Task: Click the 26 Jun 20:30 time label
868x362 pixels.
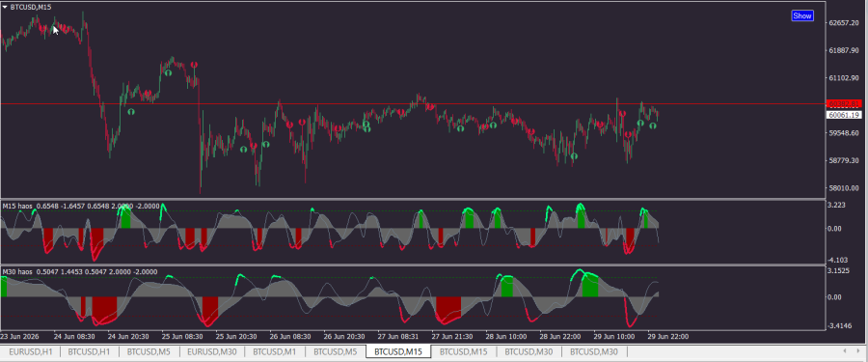Action: coord(343,337)
